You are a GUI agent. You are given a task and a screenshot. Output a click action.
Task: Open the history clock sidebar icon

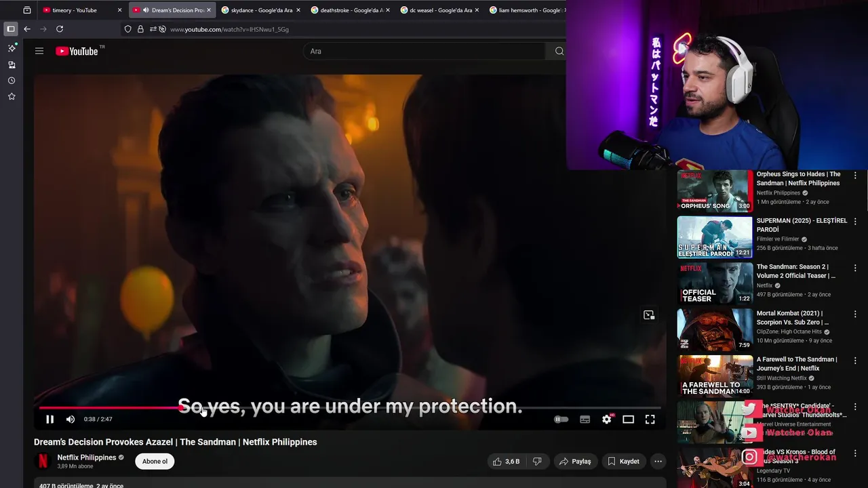12,81
